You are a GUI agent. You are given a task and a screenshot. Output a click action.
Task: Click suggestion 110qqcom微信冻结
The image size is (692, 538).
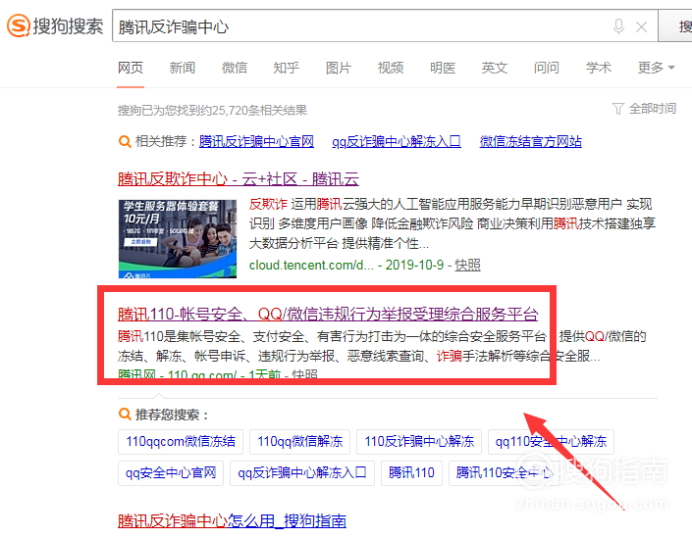tap(181, 441)
